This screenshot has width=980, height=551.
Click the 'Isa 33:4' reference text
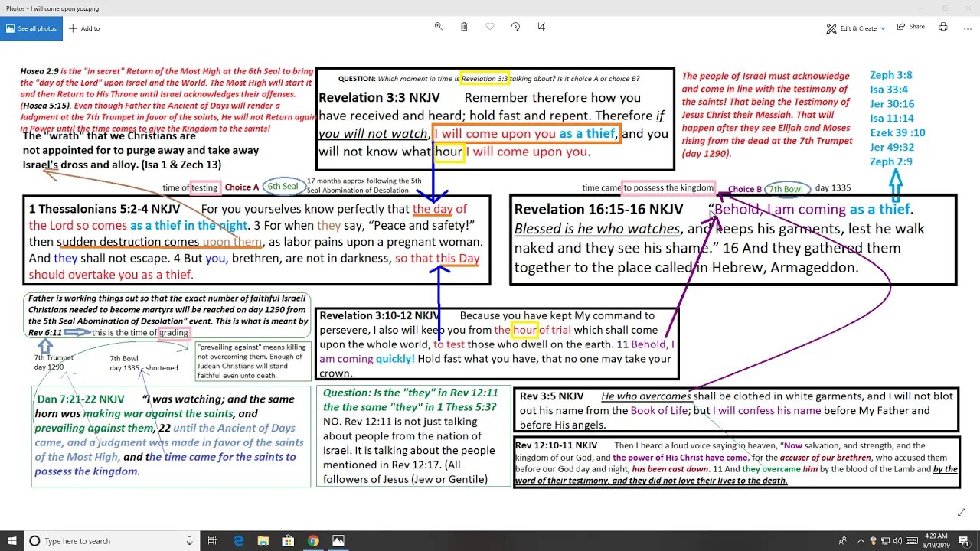(x=889, y=89)
